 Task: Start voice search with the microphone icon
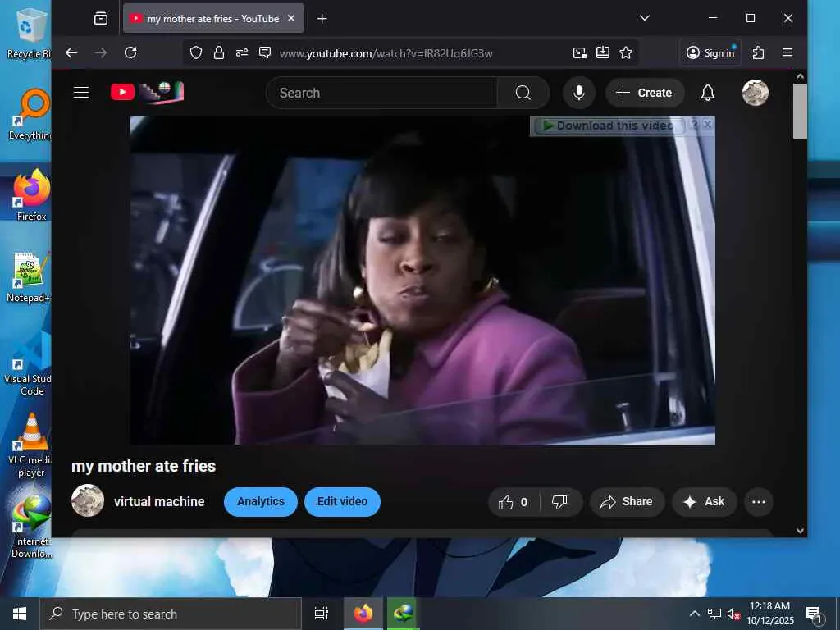578,93
